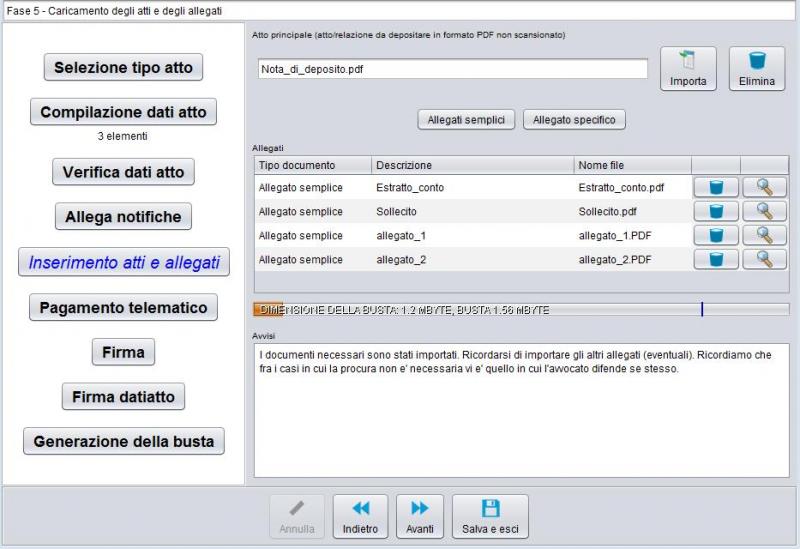Viewport: 800px width, 549px height.
Task: Delete the Sollecito attachment row
Action: (716, 211)
